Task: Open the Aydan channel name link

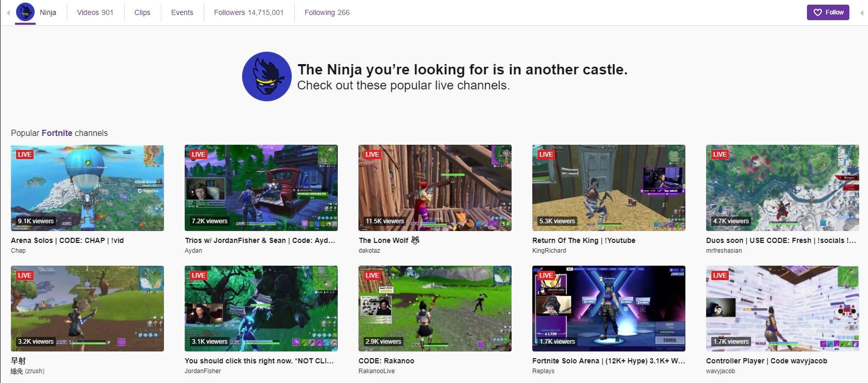Action: coord(193,251)
